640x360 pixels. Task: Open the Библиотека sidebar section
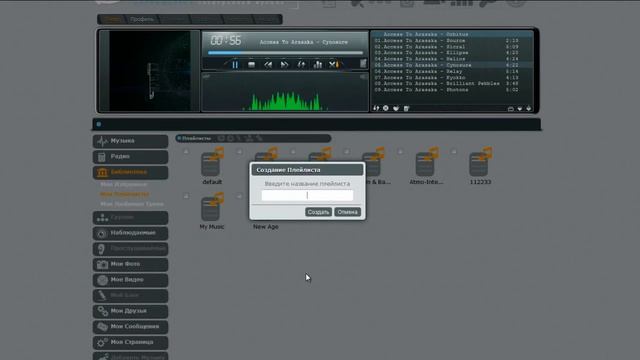pos(130,172)
